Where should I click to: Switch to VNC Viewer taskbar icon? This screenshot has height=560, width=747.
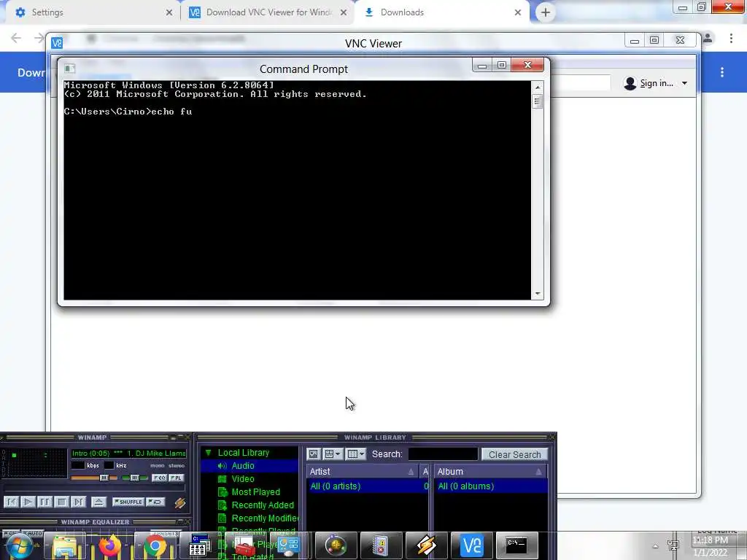pyautogui.click(x=472, y=545)
